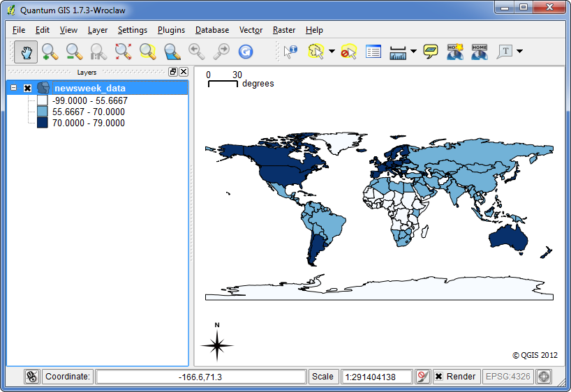Click the dark blue 70.0000 - 79.0000 swatch
571x392 pixels.
pos(43,123)
